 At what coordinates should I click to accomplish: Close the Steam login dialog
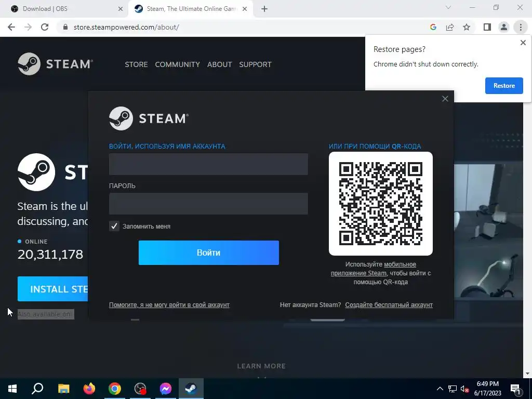click(x=445, y=99)
